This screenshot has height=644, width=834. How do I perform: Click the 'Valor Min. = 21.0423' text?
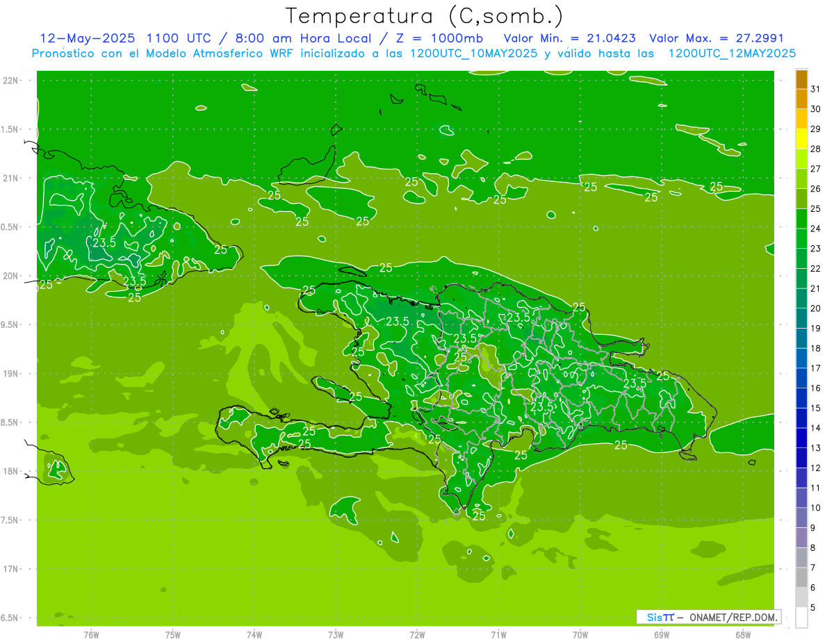(x=569, y=38)
